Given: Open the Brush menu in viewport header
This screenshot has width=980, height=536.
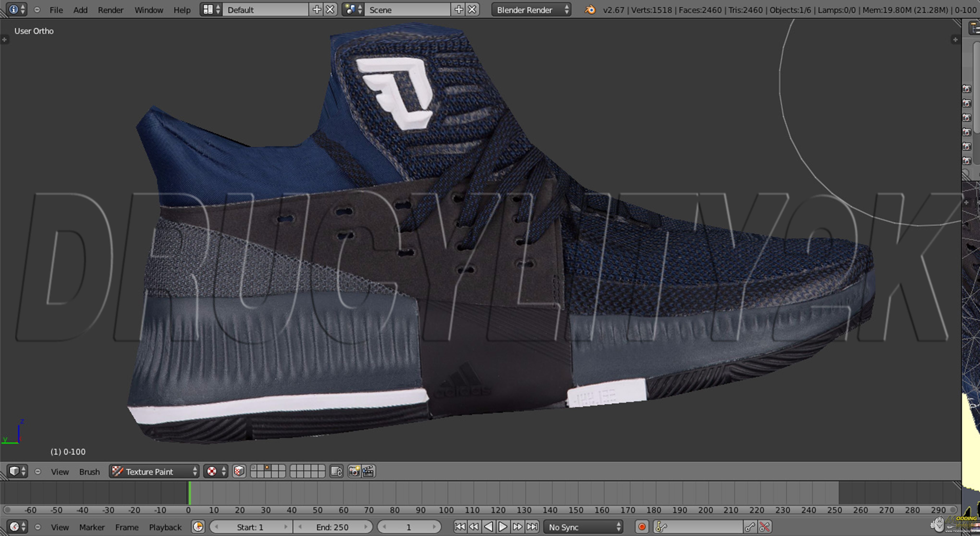Looking at the screenshot, I should tap(89, 472).
